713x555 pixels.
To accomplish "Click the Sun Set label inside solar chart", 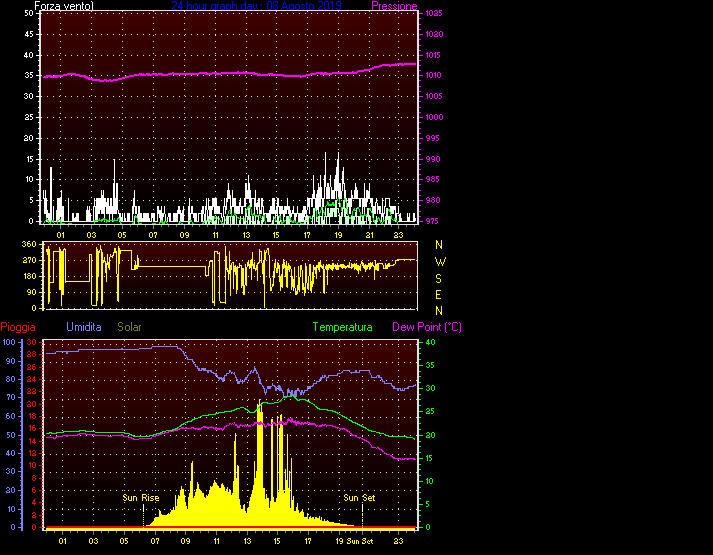I will 359,498.
